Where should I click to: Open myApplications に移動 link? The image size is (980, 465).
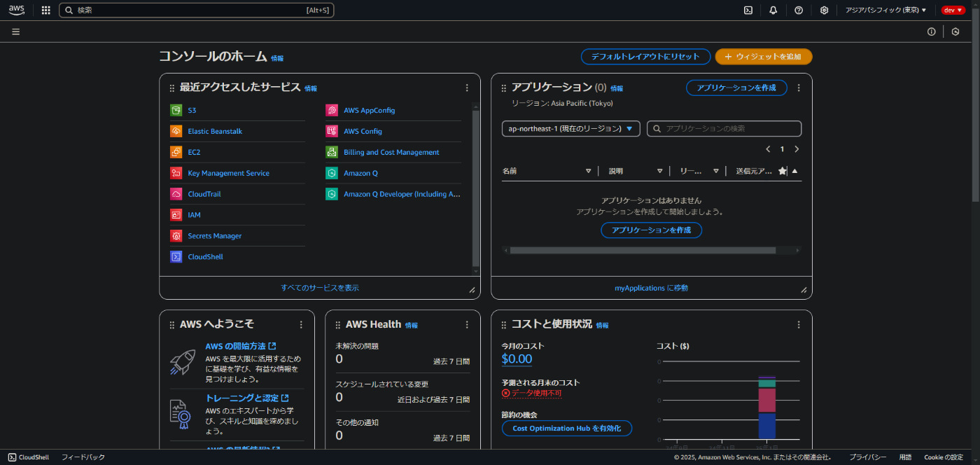pyautogui.click(x=652, y=288)
